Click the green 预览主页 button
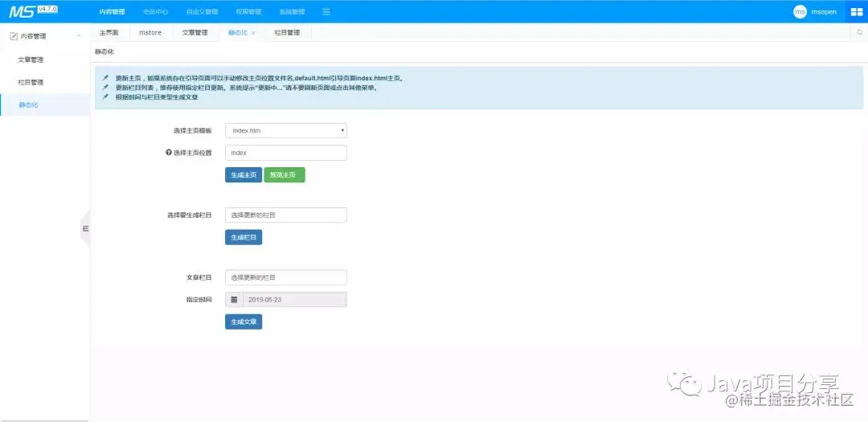This screenshot has height=422, width=868. coord(285,174)
